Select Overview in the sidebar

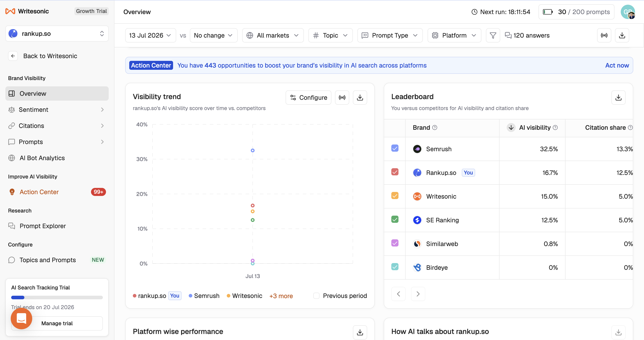57,93
